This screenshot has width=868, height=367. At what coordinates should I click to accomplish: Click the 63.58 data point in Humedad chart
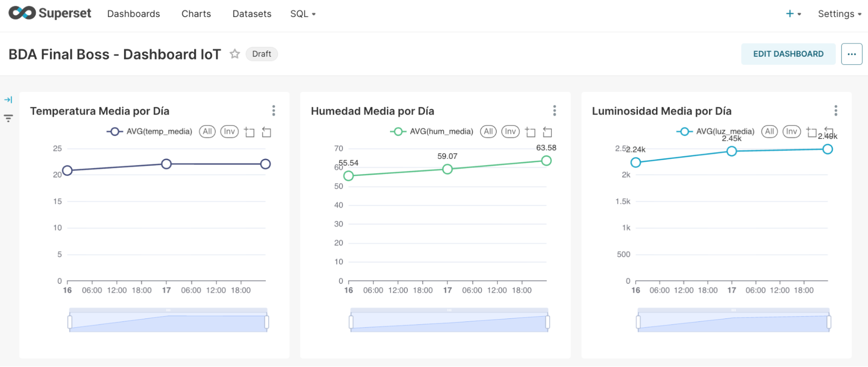(546, 161)
